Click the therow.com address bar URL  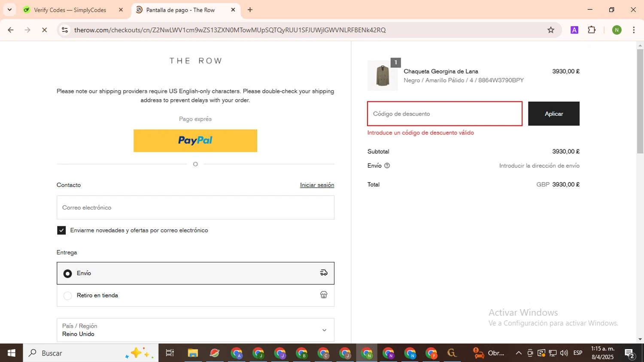[x=230, y=30]
